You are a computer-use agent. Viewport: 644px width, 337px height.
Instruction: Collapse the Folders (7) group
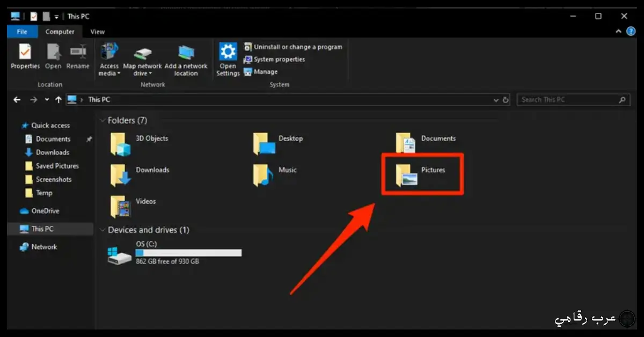click(103, 121)
